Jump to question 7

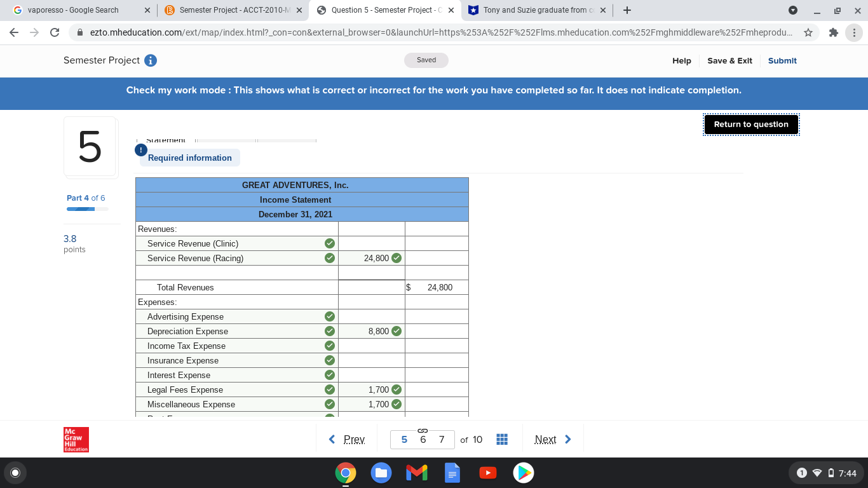[442, 440]
